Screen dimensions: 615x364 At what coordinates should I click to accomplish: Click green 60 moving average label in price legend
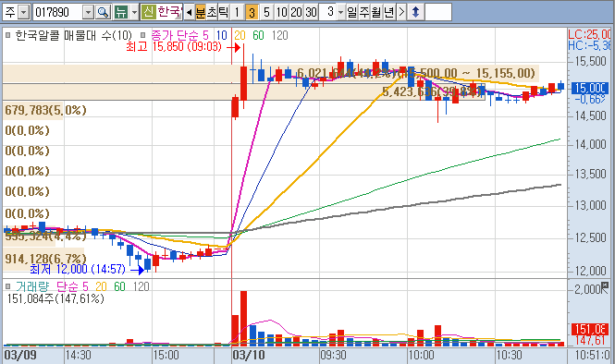coord(258,36)
